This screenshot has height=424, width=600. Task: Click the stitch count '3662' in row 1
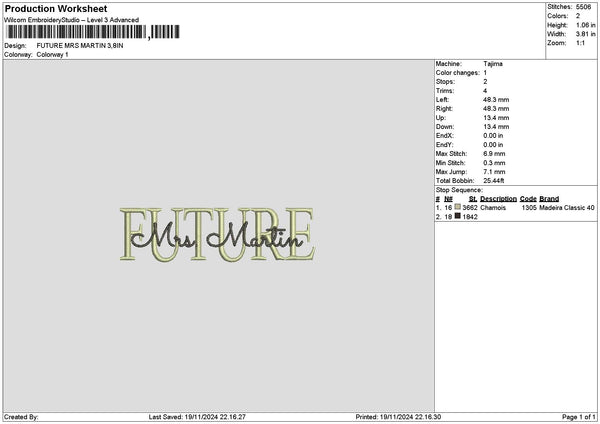pos(470,208)
